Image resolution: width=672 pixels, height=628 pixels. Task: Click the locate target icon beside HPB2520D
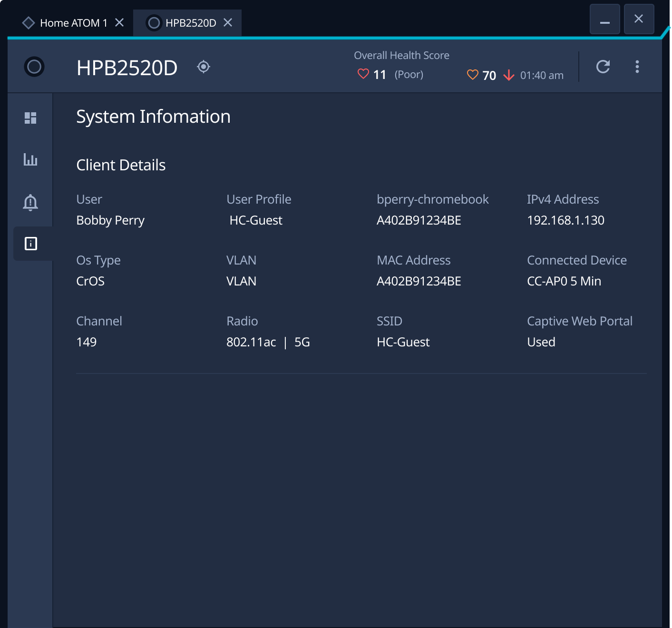tap(204, 67)
